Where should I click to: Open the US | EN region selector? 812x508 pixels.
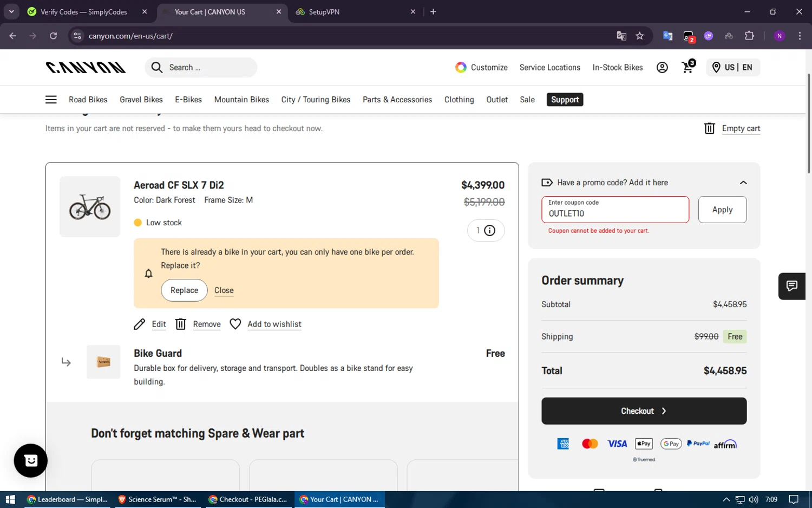point(733,67)
